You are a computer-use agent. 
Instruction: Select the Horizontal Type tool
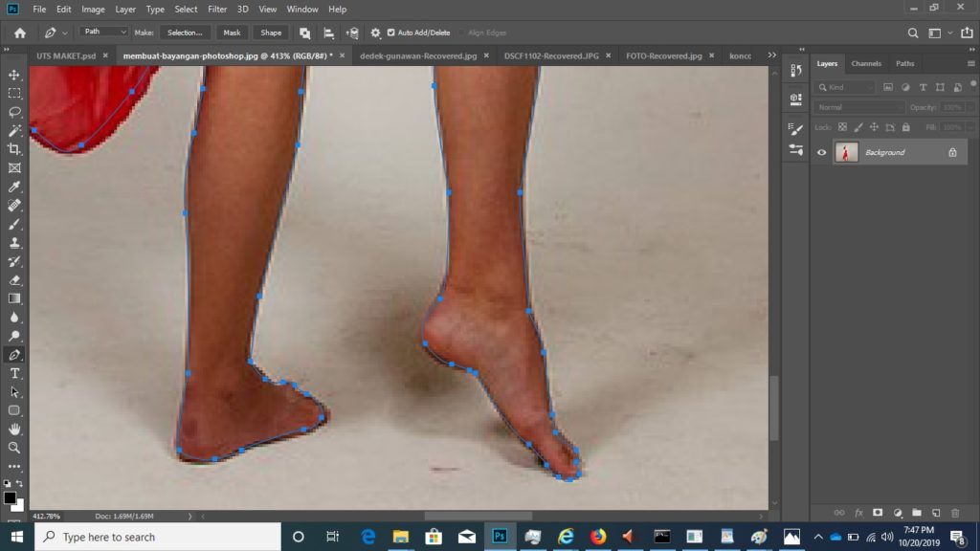(14, 374)
